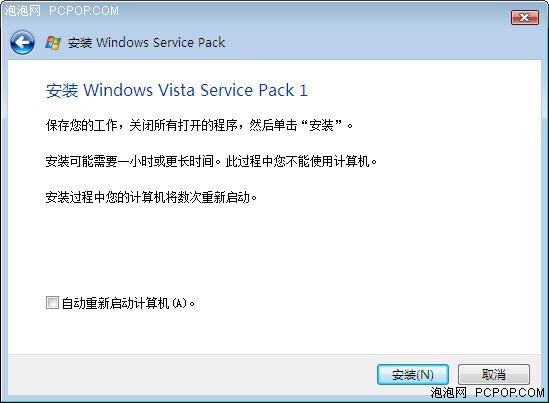Go back using the blue arrow button

coord(22,43)
